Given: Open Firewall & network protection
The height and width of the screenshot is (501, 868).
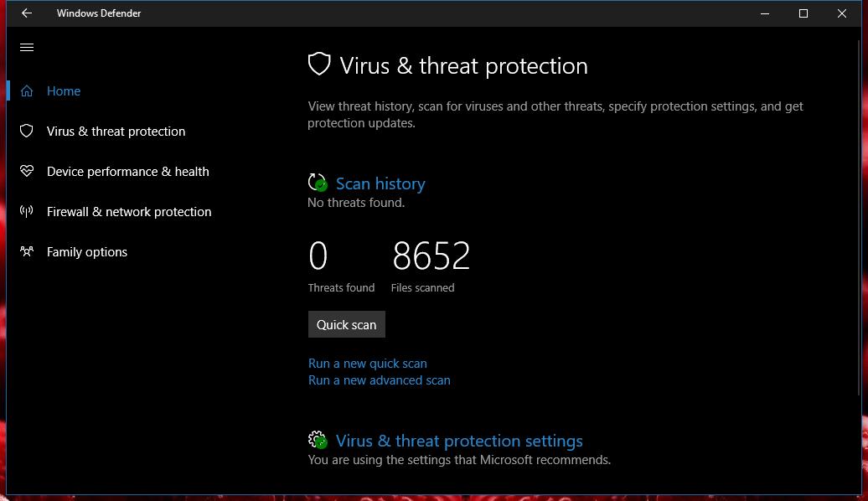Looking at the screenshot, I should click(x=129, y=211).
